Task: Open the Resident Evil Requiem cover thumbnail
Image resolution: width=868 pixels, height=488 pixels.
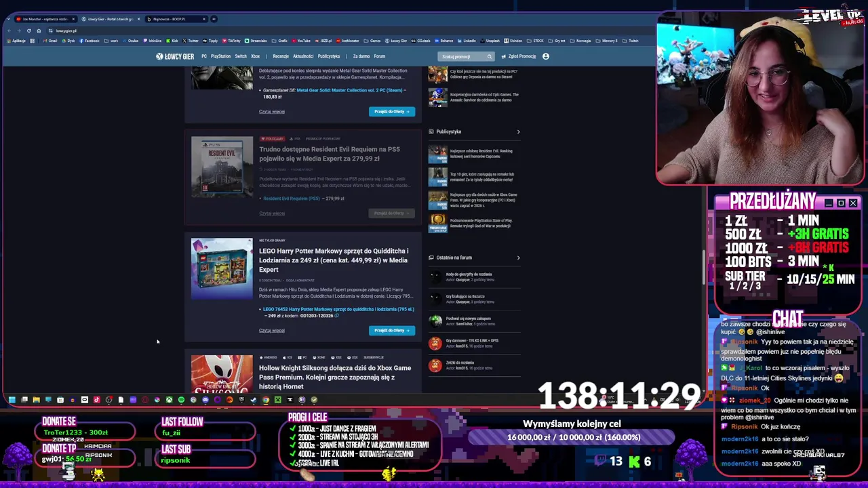Action: pyautogui.click(x=222, y=167)
